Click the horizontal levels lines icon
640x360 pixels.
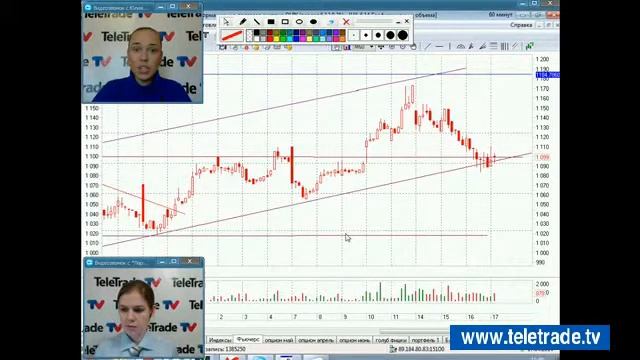[494, 47]
